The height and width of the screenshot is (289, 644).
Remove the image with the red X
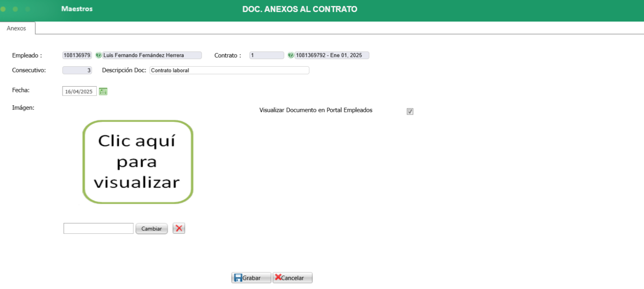(179, 228)
